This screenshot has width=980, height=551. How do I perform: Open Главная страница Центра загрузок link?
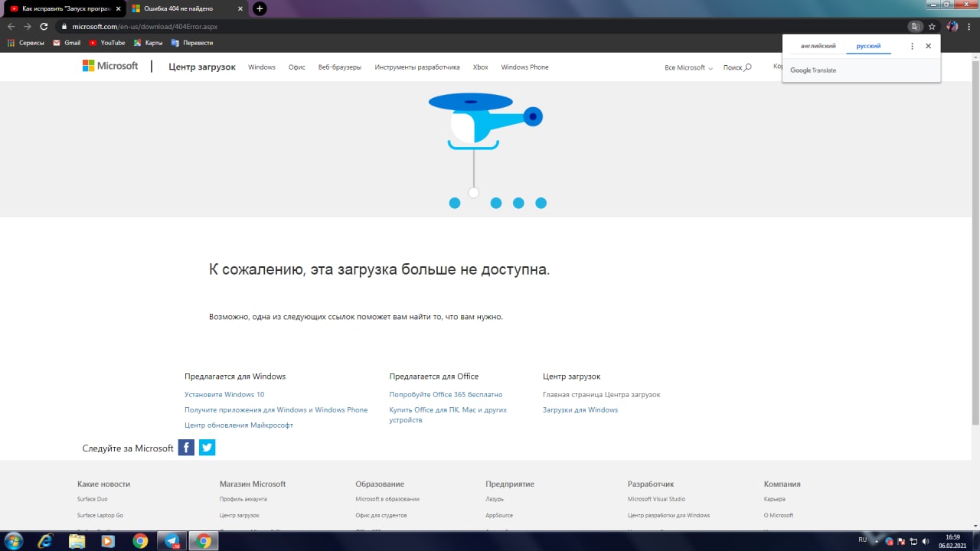601,395
